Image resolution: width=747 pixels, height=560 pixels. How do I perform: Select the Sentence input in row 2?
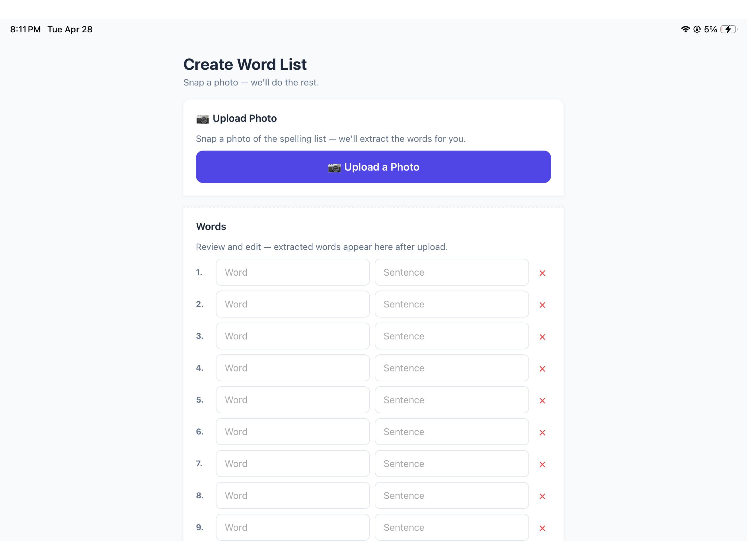coord(451,304)
